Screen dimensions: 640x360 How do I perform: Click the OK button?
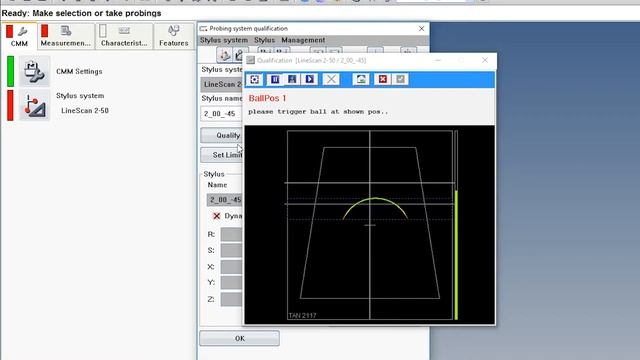click(x=240, y=338)
